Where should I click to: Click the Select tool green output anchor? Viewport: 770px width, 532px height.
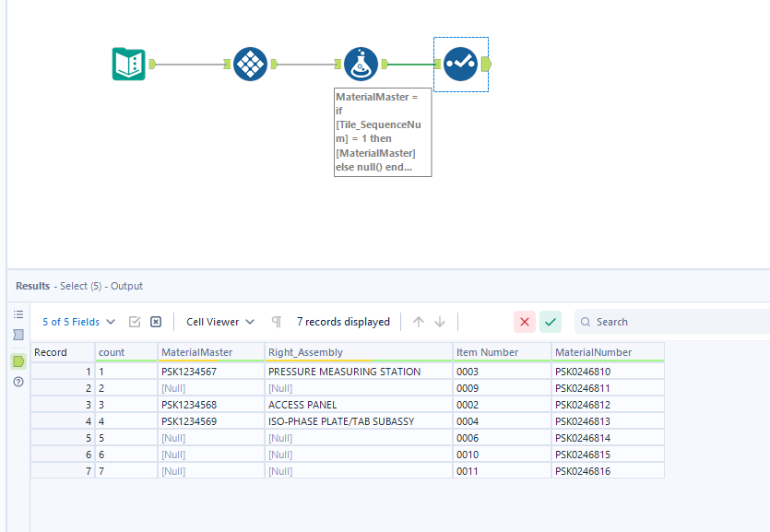click(x=486, y=64)
